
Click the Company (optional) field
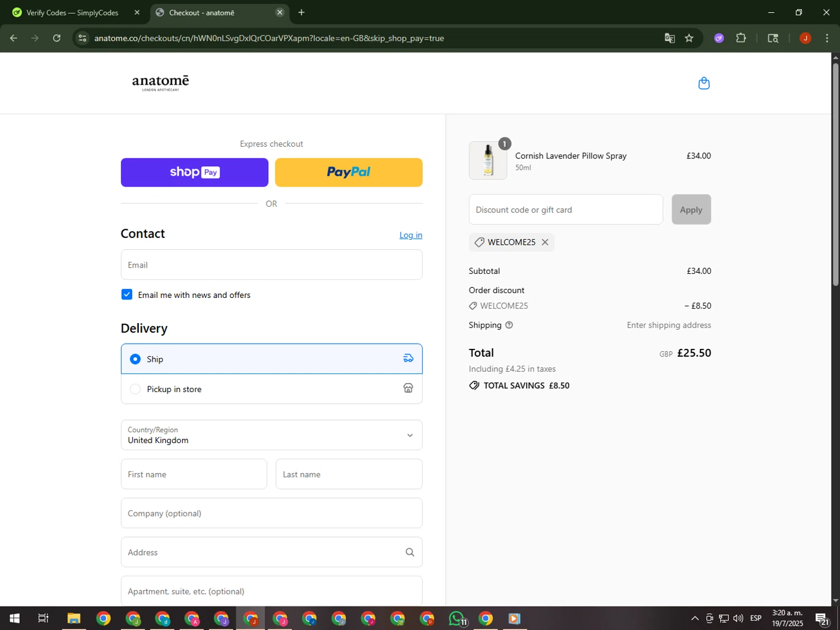click(272, 513)
